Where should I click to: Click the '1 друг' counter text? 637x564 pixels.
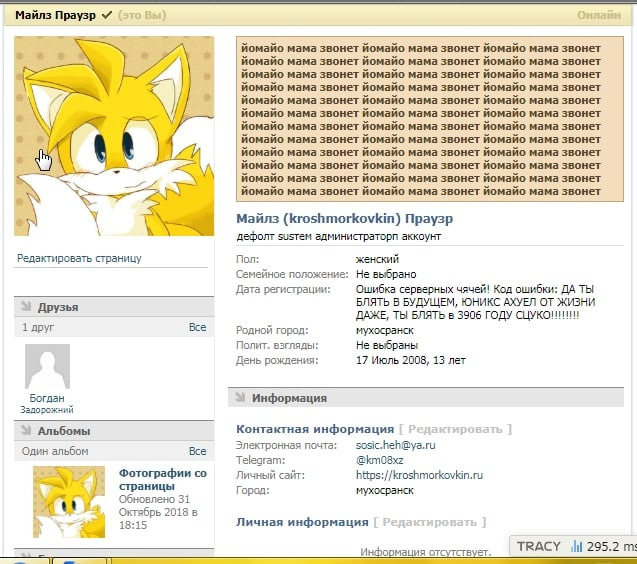38,327
